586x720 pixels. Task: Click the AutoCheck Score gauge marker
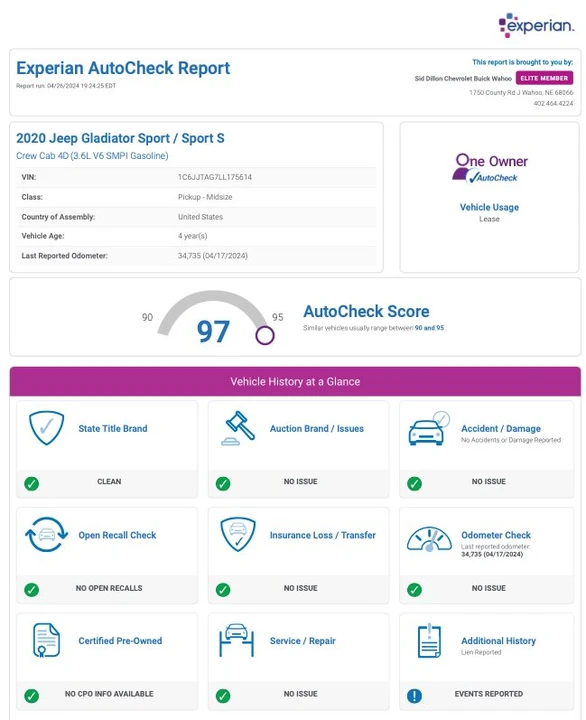(265, 335)
